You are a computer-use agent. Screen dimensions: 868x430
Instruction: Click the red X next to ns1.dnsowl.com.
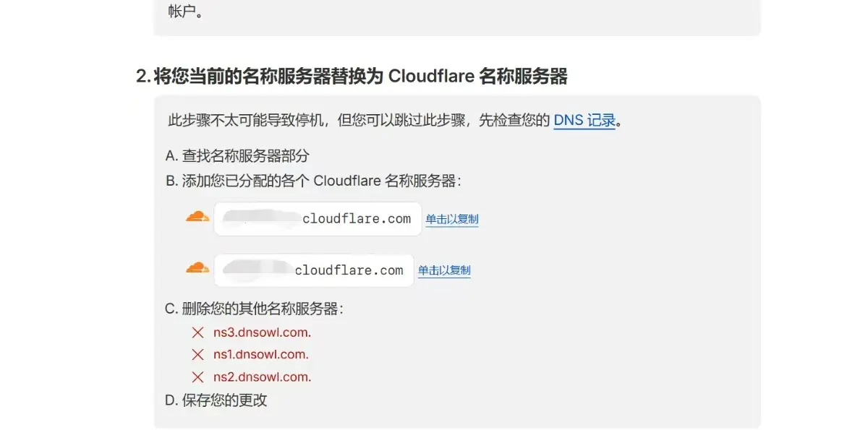click(x=197, y=355)
